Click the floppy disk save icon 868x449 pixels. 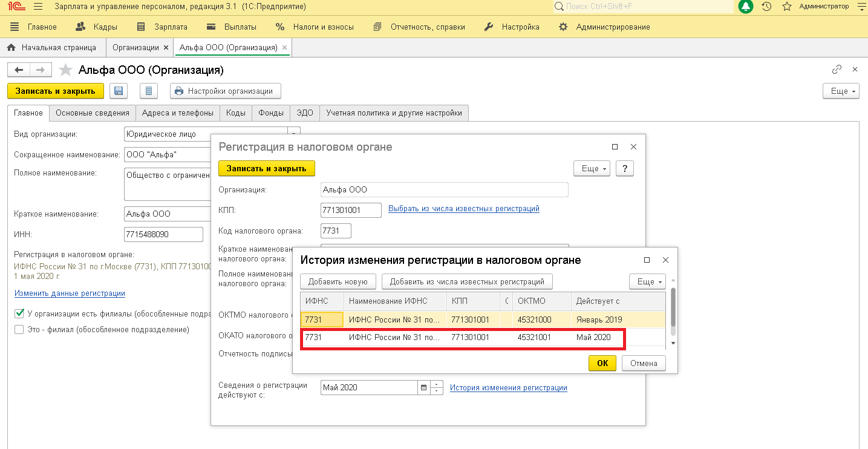(x=119, y=91)
